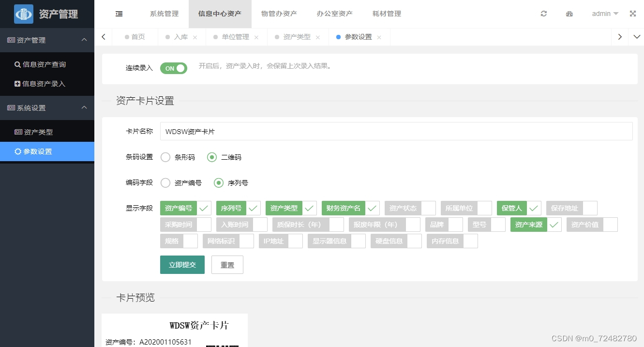Open the 耗材管理 top menu
This screenshot has height=347, width=644.
(x=387, y=14)
